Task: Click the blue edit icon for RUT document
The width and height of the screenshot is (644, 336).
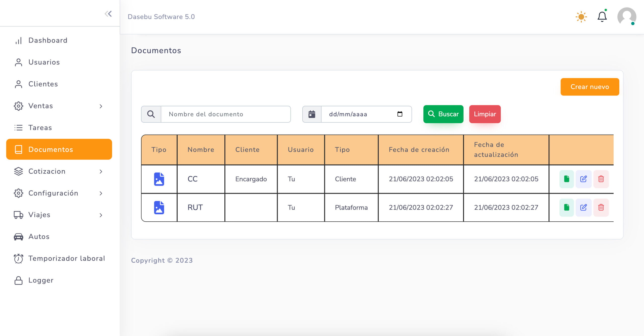Action: coord(584,208)
